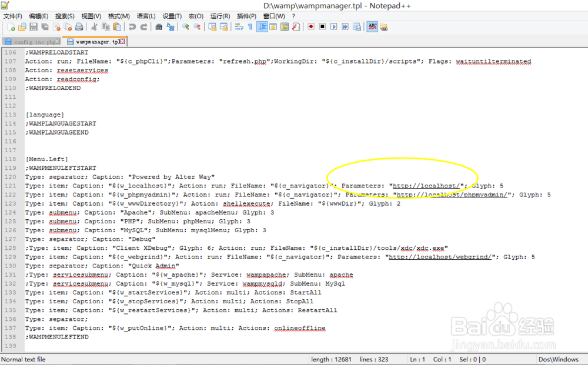Select the wampmanager.tpl tab
The image size is (588, 365).
point(95,42)
